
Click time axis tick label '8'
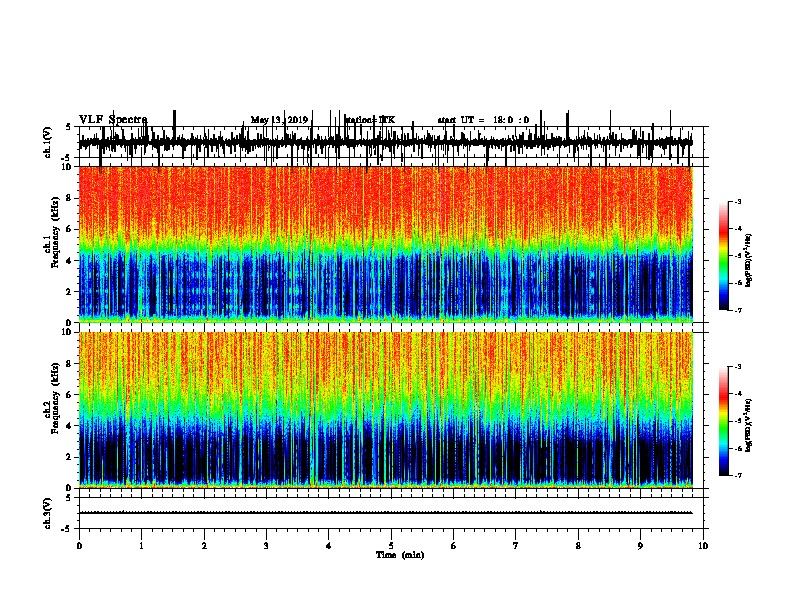coord(578,546)
